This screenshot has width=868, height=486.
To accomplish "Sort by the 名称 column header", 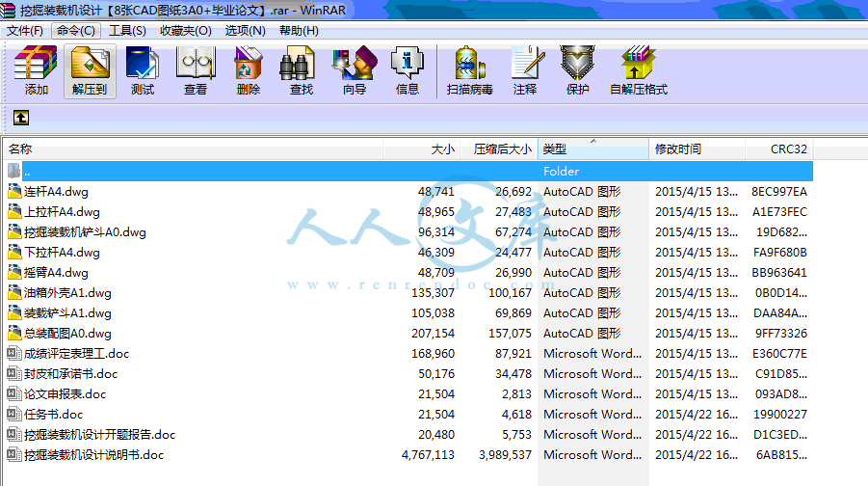I will click(193, 149).
